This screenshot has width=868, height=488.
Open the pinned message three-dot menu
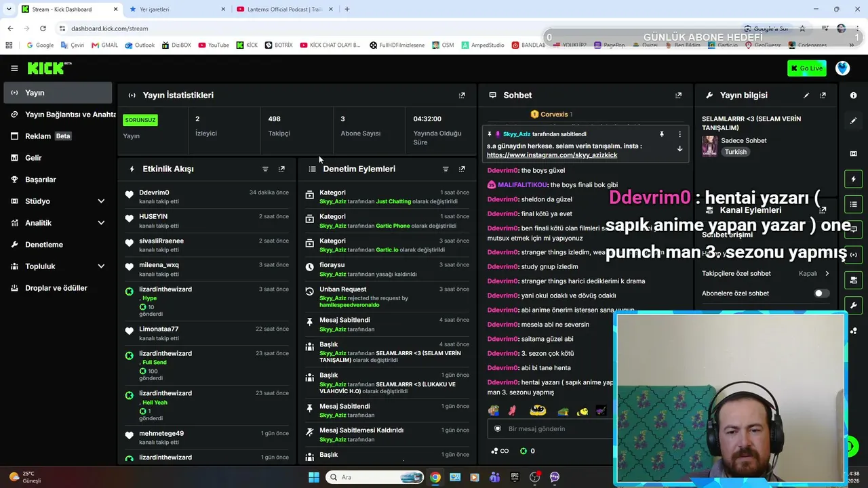tap(679, 134)
